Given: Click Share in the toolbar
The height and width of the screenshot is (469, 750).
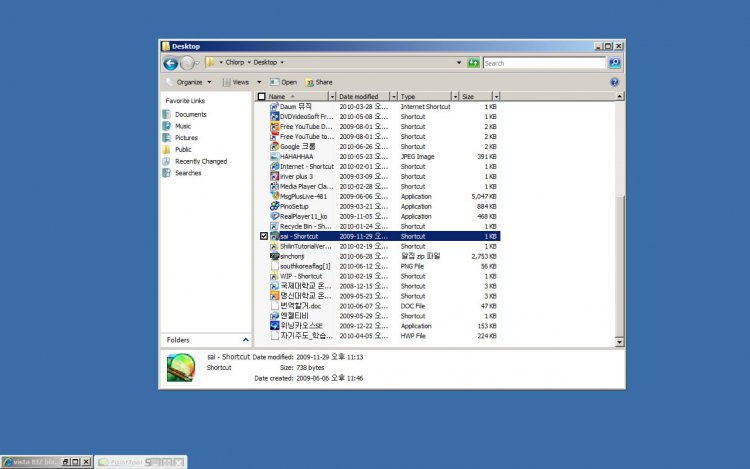Looking at the screenshot, I should (319, 82).
